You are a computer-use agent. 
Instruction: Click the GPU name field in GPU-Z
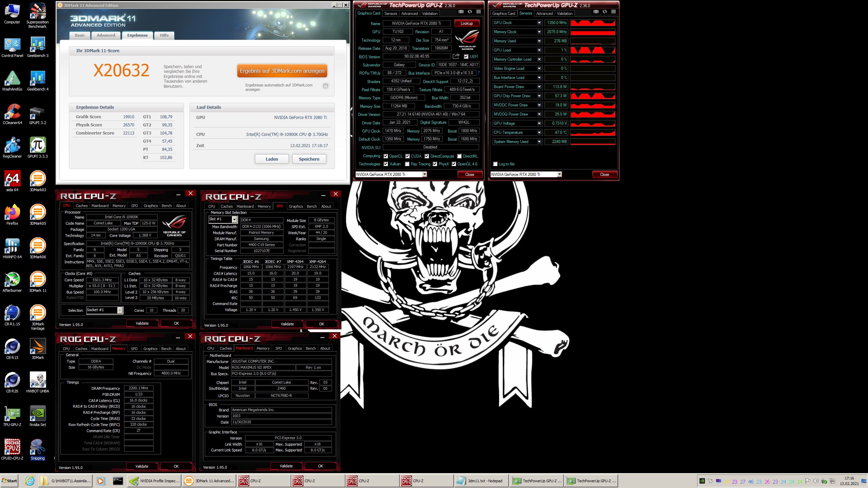coord(416,23)
